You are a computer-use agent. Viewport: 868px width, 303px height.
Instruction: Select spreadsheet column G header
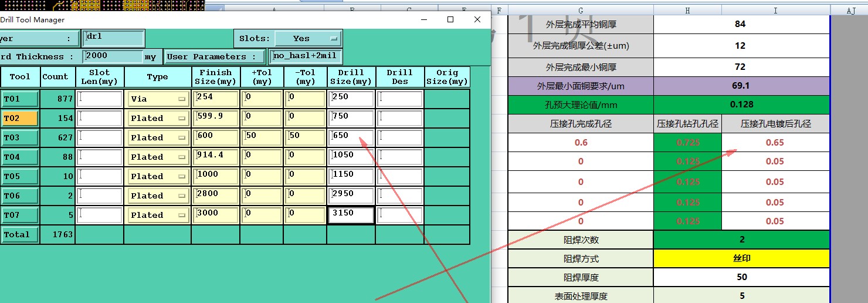(581, 11)
